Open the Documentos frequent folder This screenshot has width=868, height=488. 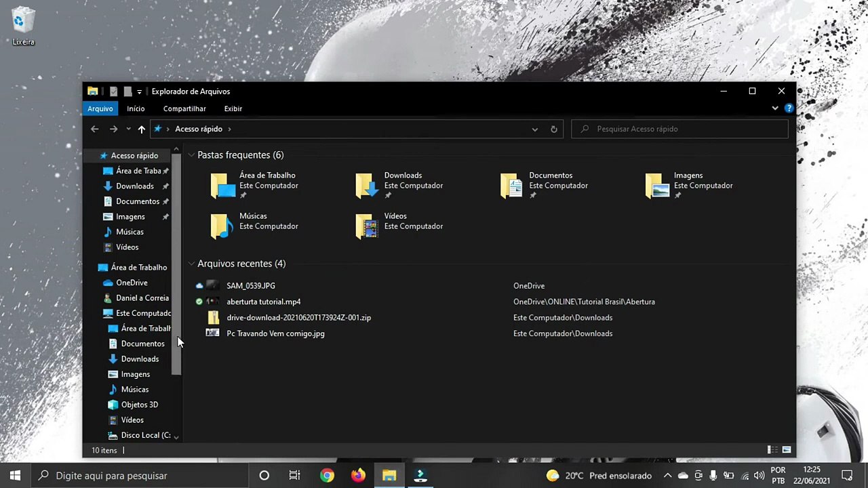coord(545,185)
